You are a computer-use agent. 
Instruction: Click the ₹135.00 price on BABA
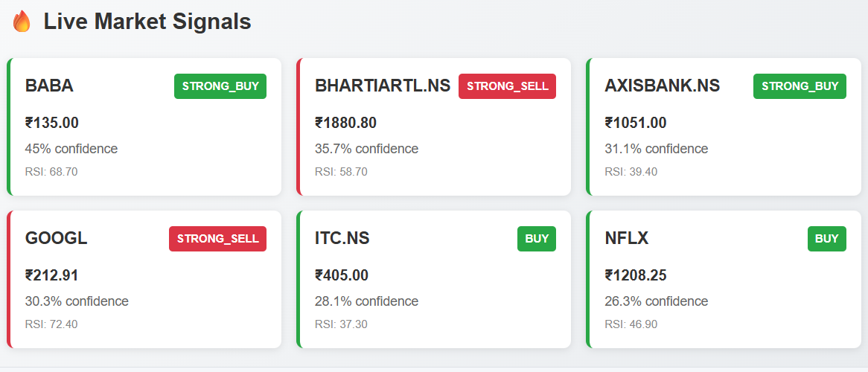click(52, 124)
